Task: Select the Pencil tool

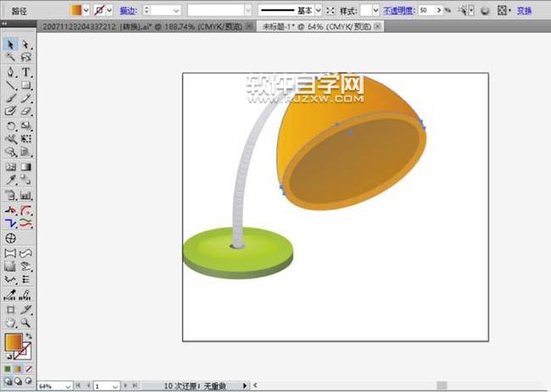Action: pos(25,98)
